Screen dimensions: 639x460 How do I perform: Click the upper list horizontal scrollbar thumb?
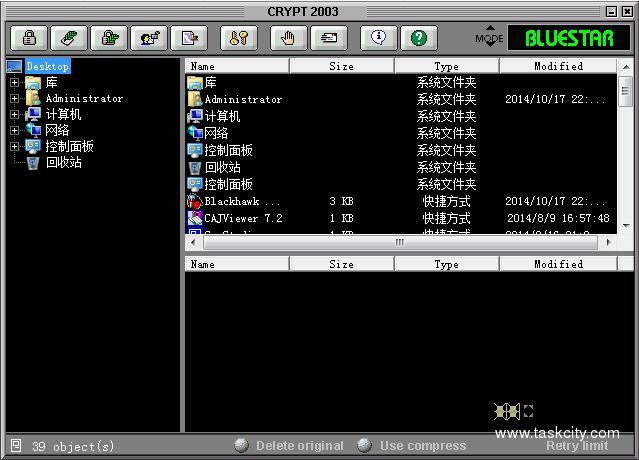pyautogui.click(x=399, y=242)
